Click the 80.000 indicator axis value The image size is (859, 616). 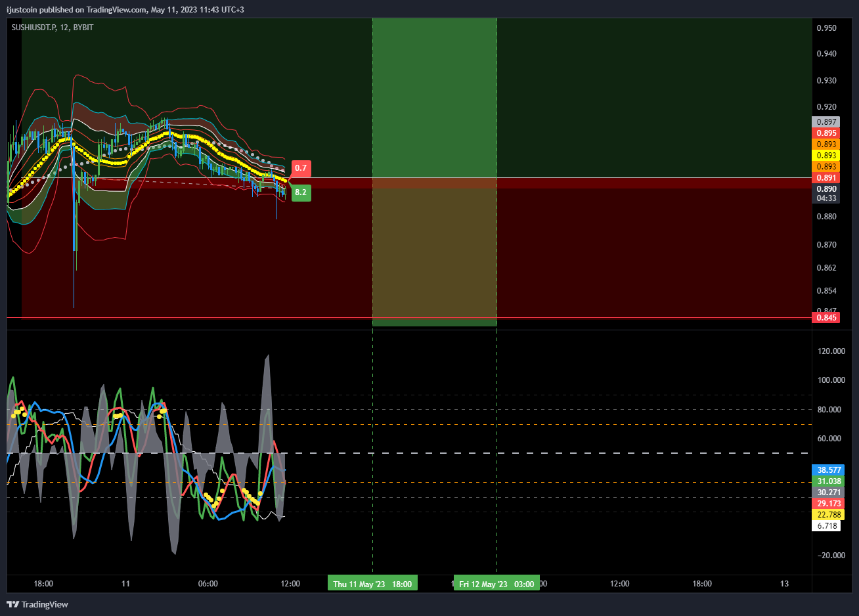tap(831, 410)
